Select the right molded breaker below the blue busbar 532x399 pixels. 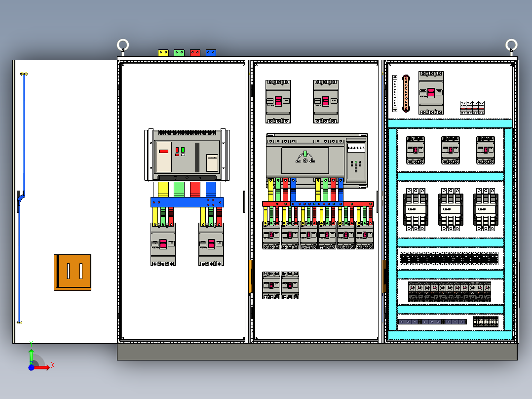pyautogui.click(x=211, y=244)
